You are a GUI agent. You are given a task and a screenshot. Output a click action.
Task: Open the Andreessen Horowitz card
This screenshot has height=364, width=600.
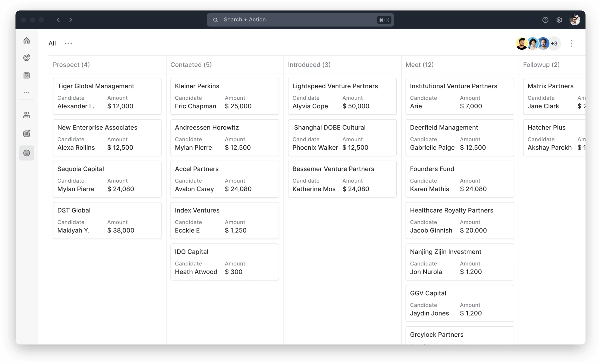tap(224, 138)
